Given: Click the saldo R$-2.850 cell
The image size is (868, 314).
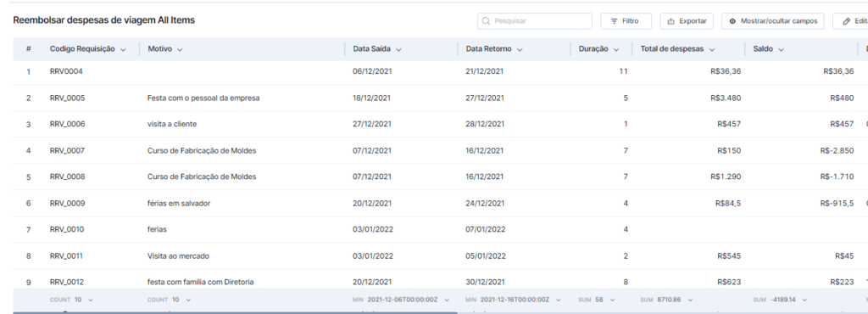Looking at the screenshot, I should tap(837, 150).
